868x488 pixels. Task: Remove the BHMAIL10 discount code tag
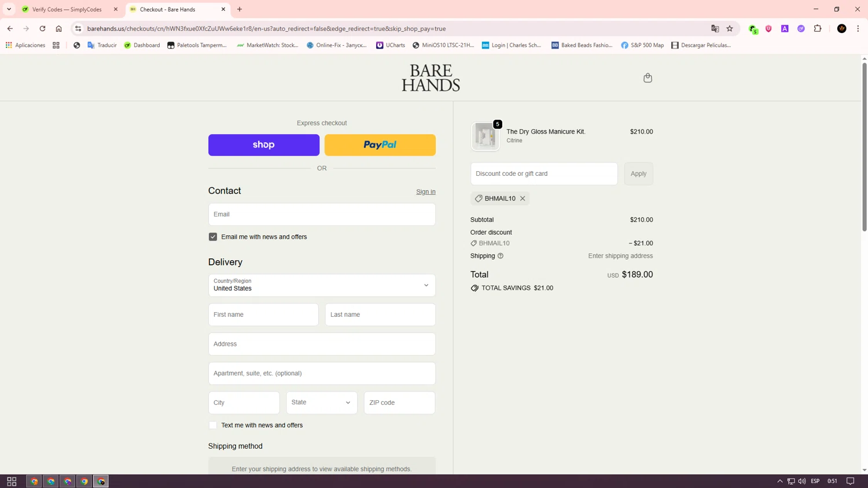(523, 198)
